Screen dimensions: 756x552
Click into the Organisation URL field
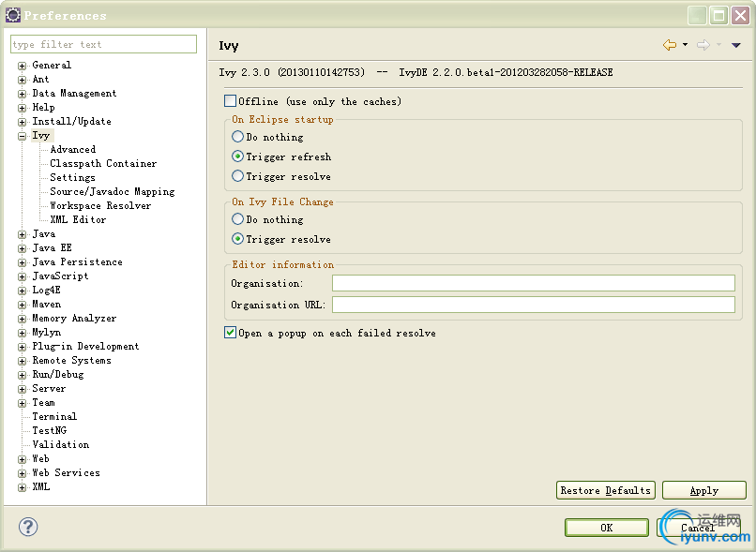[x=534, y=305]
